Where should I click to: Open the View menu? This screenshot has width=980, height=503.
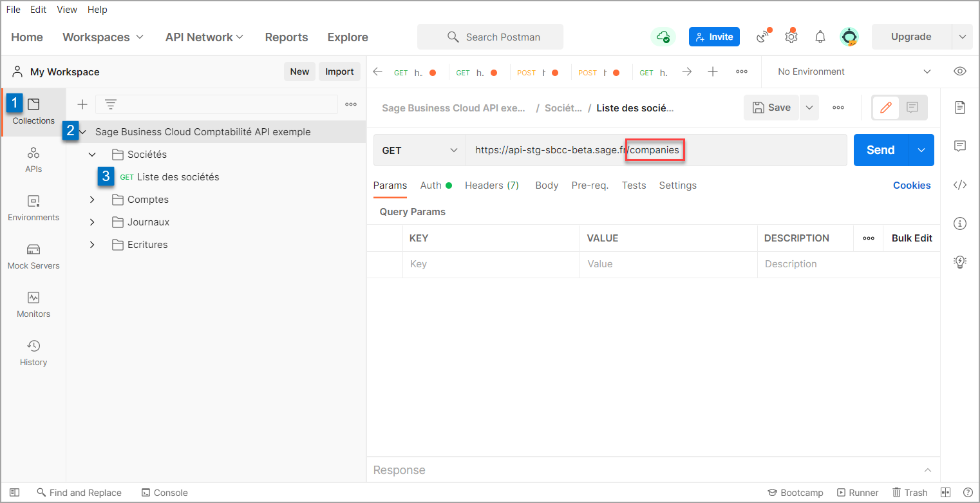(67, 10)
